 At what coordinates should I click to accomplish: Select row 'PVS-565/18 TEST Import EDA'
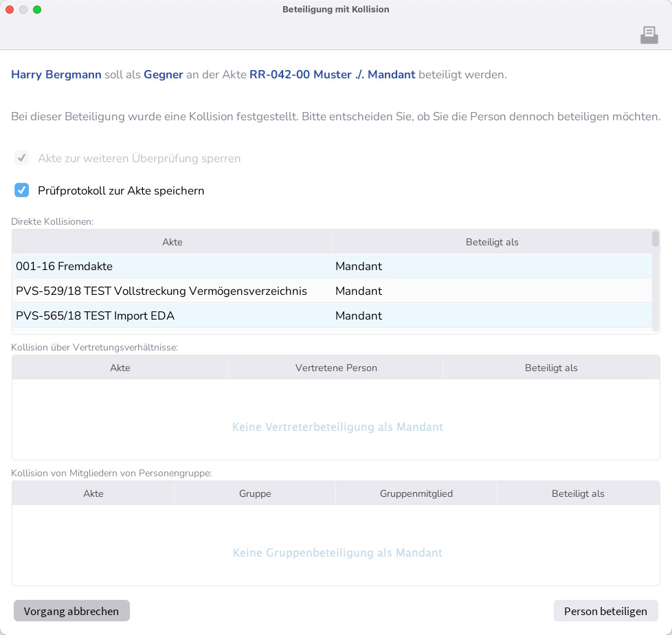click(x=332, y=315)
